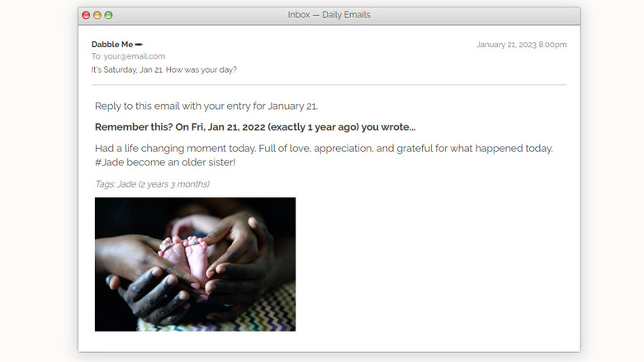This screenshot has height=362, width=644.
Task: Click the horizontal divider below the header
Action: click(329, 85)
